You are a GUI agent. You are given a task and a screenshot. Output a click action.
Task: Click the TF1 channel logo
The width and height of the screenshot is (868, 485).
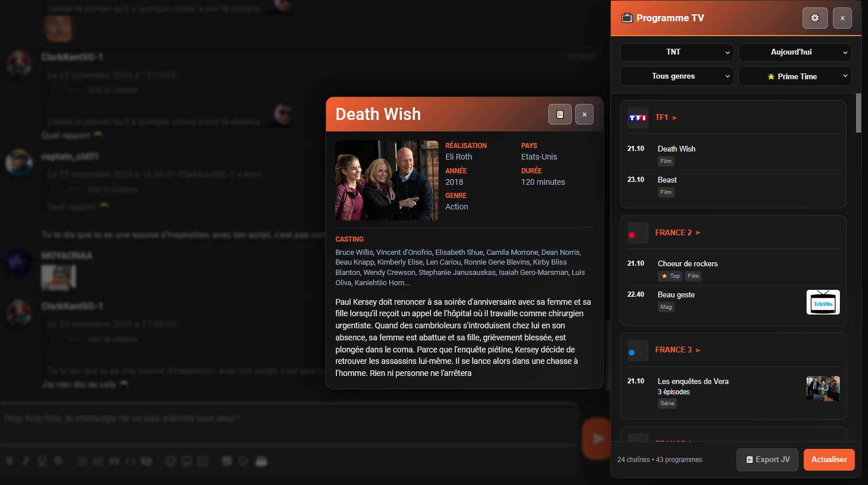point(638,118)
